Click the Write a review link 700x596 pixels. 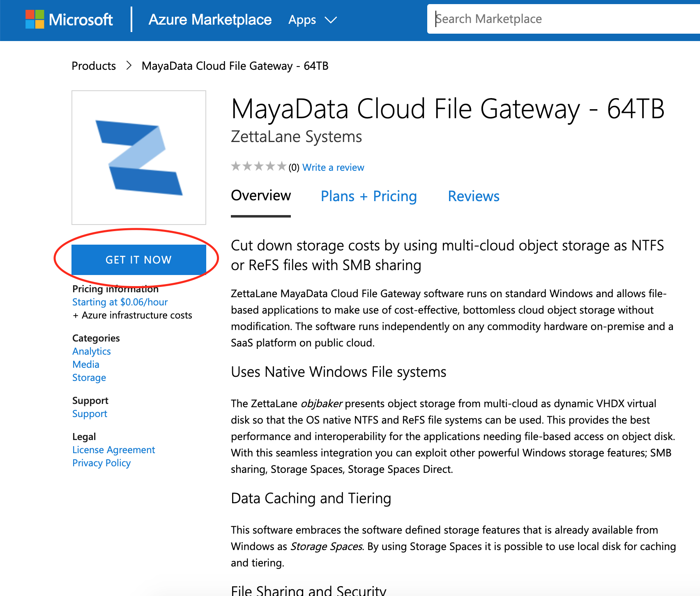pyautogui.click(x=333, y=167)
